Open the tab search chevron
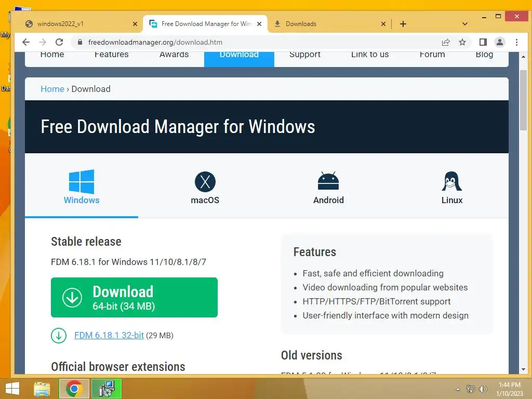The width and height of the screenshot is (532, 399). coord(465,24)
